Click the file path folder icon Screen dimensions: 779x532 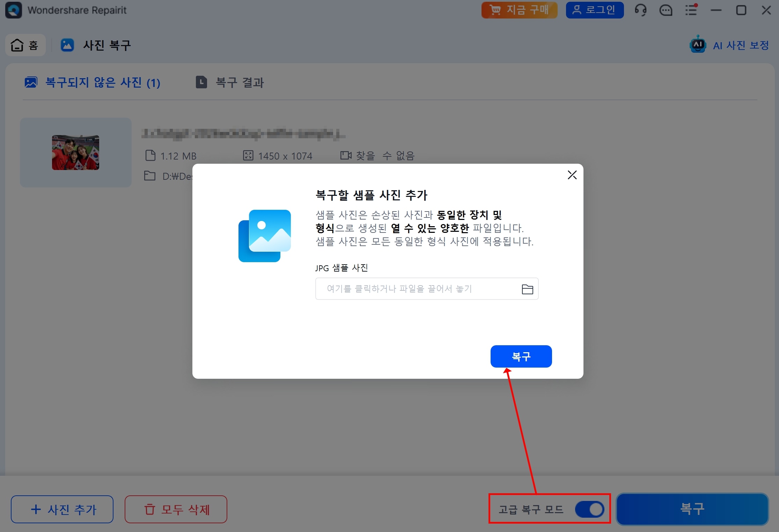coord(150,176)
